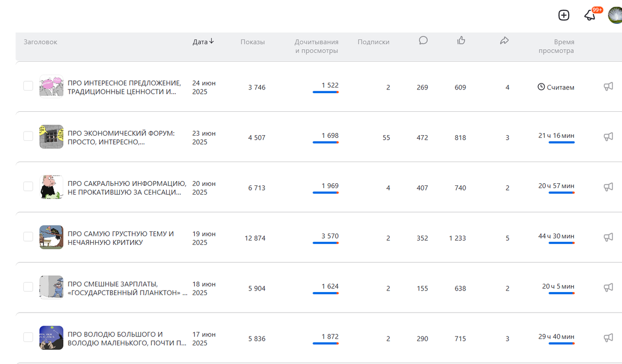Click view time 20 ч 5 мин

pos(558,286)
